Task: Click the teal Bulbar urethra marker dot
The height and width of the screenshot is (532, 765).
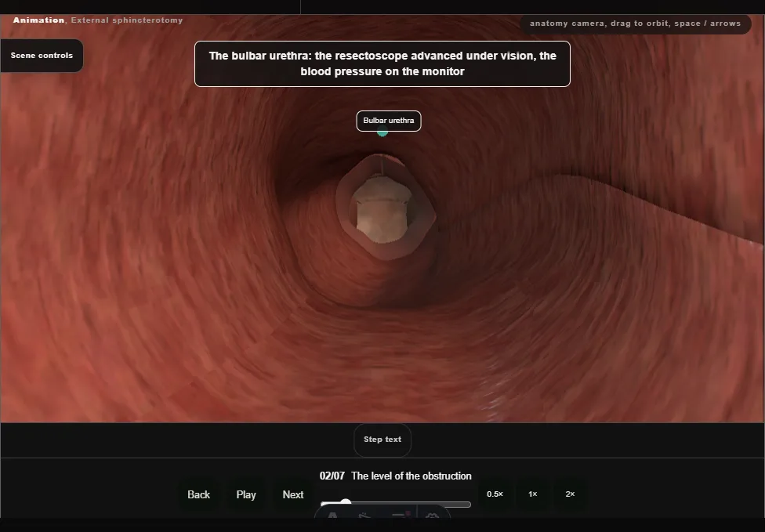Action: 382,132
